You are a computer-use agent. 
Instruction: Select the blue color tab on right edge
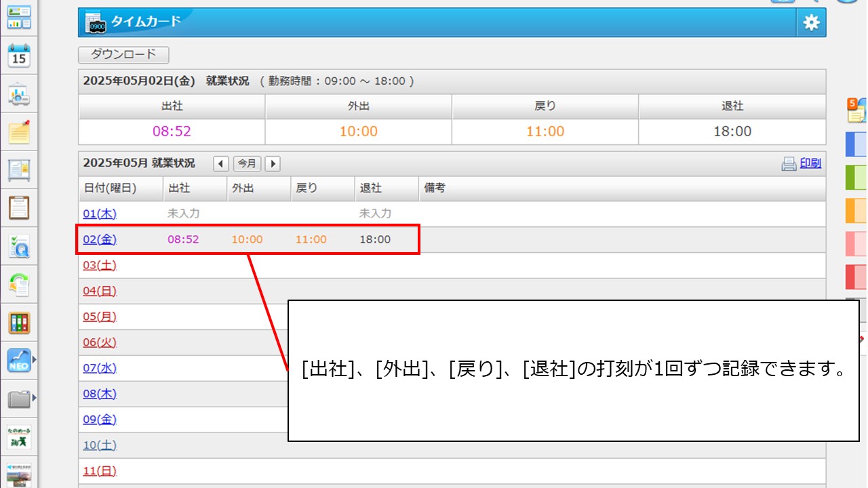click(856, 144)
